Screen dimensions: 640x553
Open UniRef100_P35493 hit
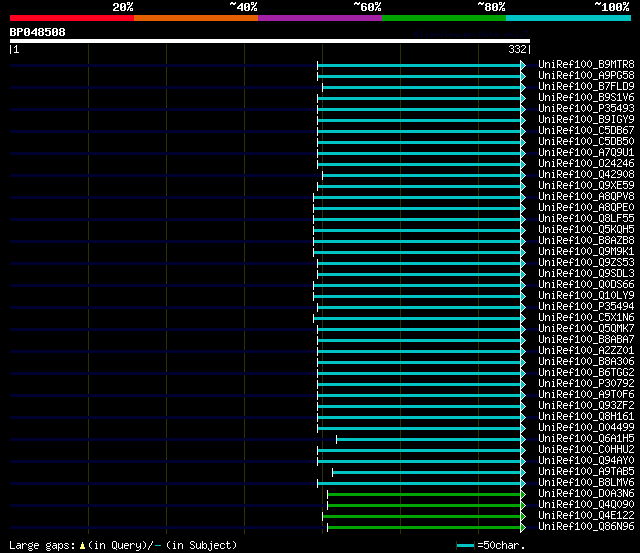pyautogui.click(x=586, y=109)
